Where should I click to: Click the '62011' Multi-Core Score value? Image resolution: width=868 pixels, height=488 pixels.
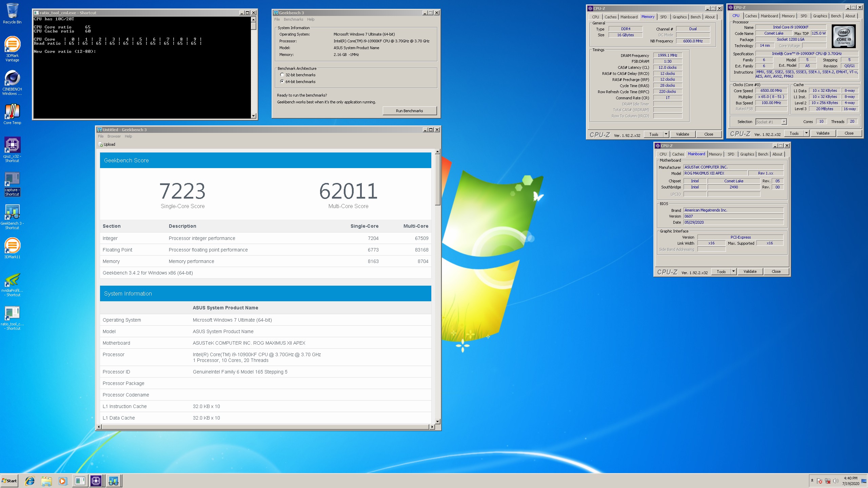tap(348, 191)
